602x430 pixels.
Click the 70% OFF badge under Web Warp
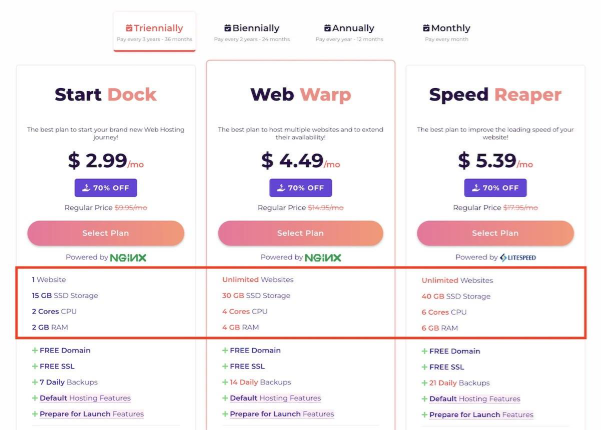coord(301,188)
